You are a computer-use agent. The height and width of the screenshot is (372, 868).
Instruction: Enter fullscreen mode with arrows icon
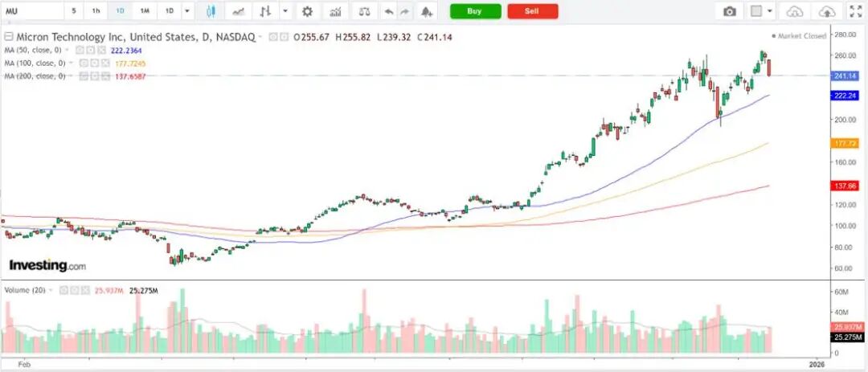pyautogui.click(x=855, y=11)
